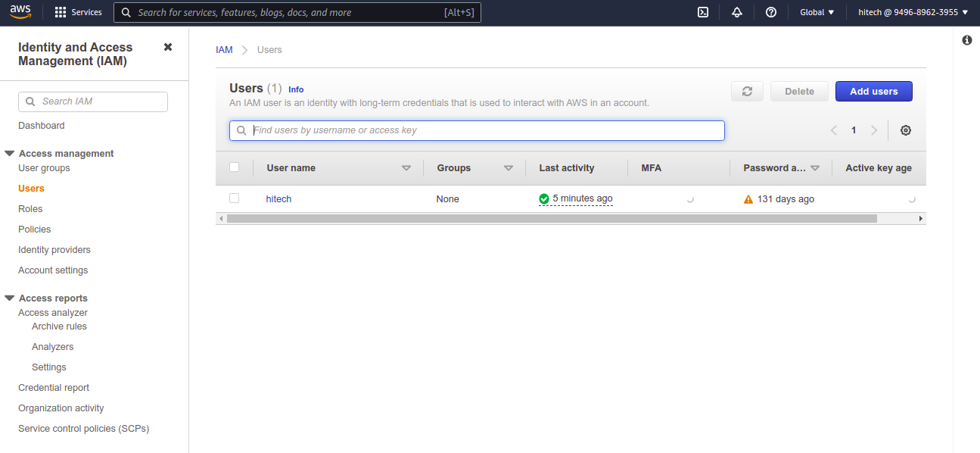Collapse the Access management section
Screen dimensions: 980x453
9,153
